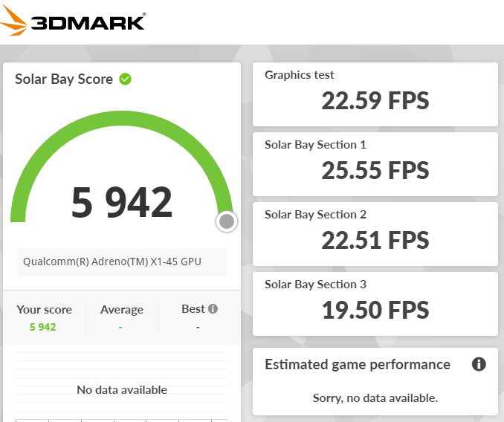Open the info icon next to Best
Screen dimensions: 504x422
[213, 309]
